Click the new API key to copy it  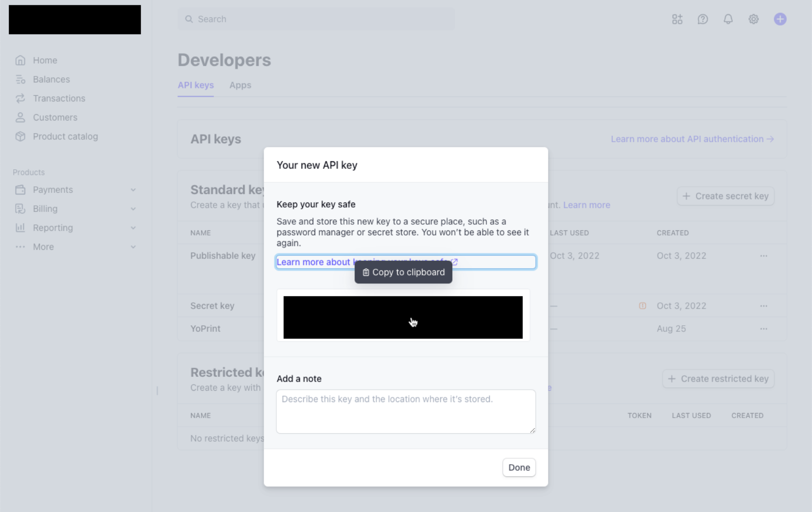[403, 317]
